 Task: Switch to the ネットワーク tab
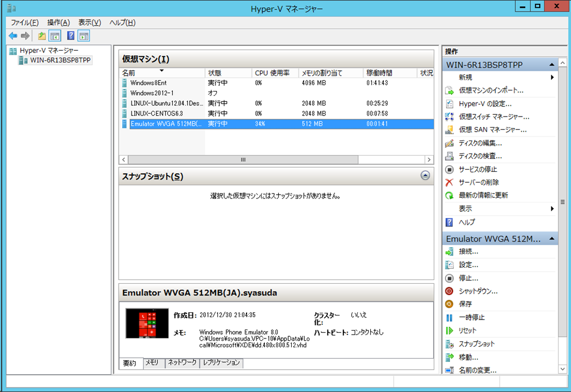182,362
